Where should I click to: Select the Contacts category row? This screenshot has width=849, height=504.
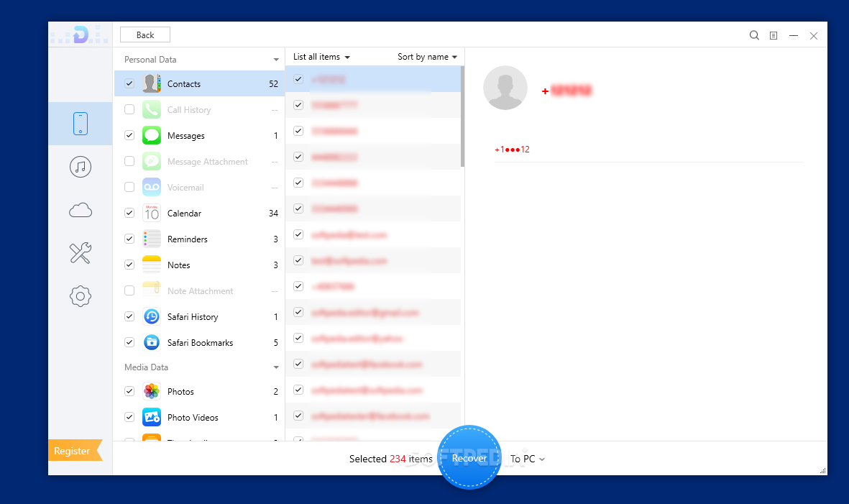[x=199, y=83]
